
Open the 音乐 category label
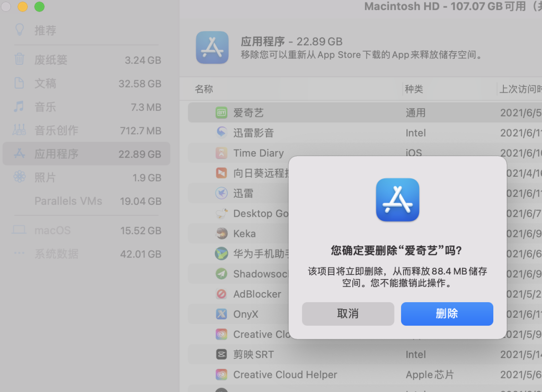[x=45, y=107]
